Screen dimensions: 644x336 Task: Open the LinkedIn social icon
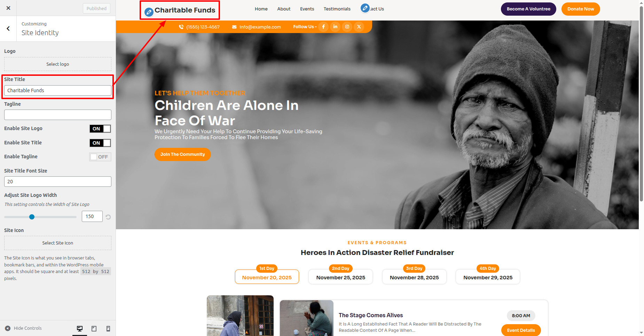[335, 27]
